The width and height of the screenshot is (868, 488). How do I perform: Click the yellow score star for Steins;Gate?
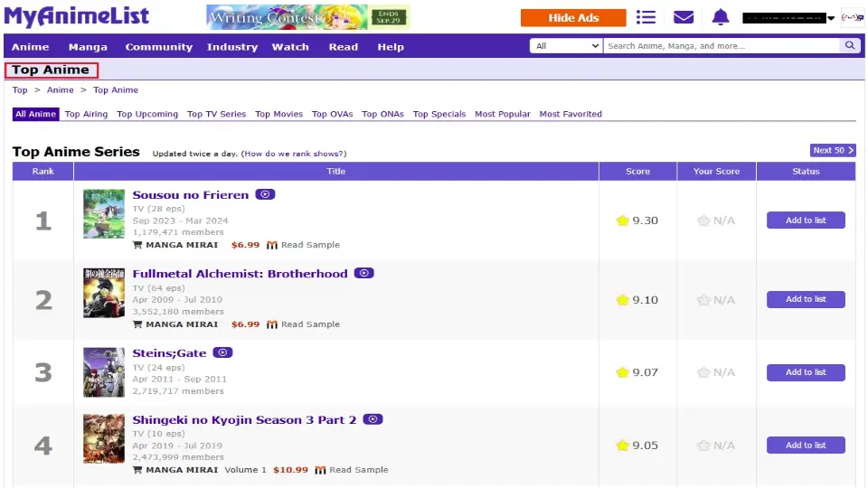[622, 372]
